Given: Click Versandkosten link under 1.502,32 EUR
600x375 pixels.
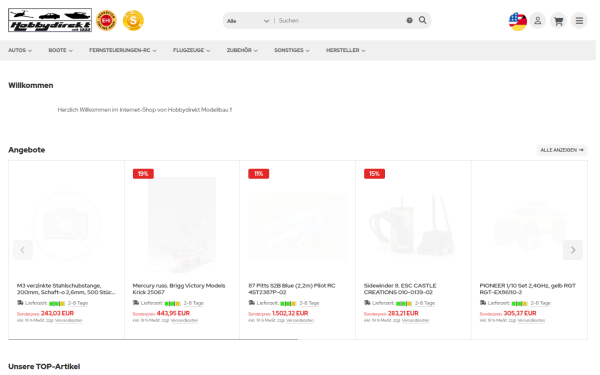Looking at the screenshot, I should tap(300, 320).
